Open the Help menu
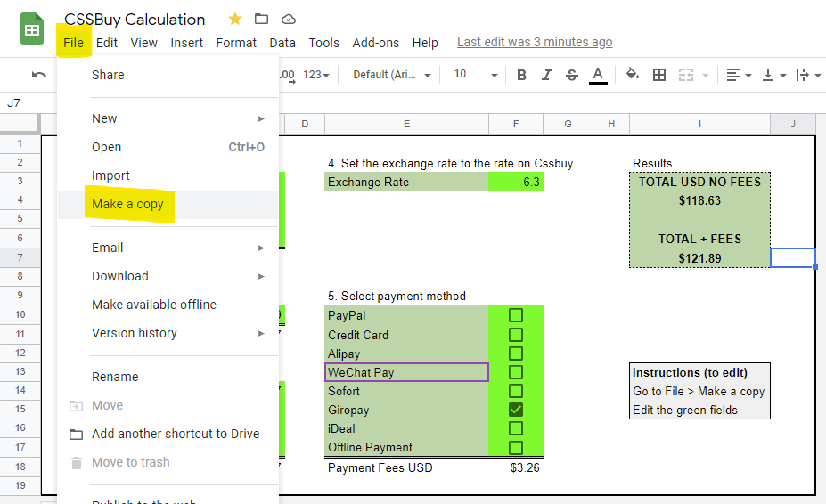Image resolution: width=826 pixels, height=504 pixels. pyautogui.click(x=425, y=43)
